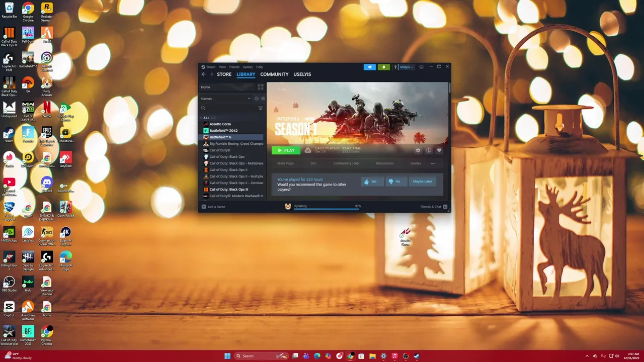This screenshot has height=362, width=644.
Task: Switch to the COMMUNITY tab
Action: click(x=274, y=74)
